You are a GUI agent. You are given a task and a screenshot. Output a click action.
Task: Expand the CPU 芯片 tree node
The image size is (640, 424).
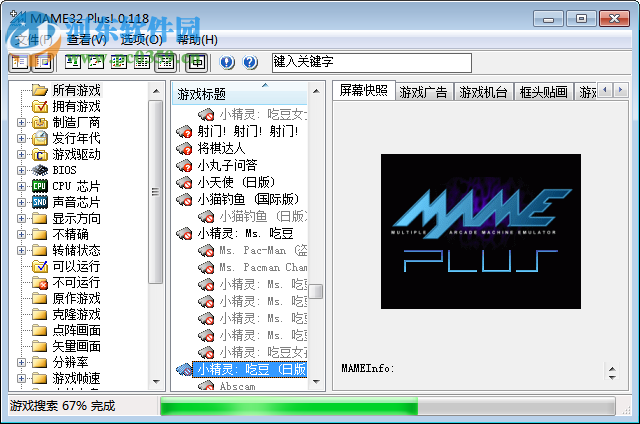22,186
